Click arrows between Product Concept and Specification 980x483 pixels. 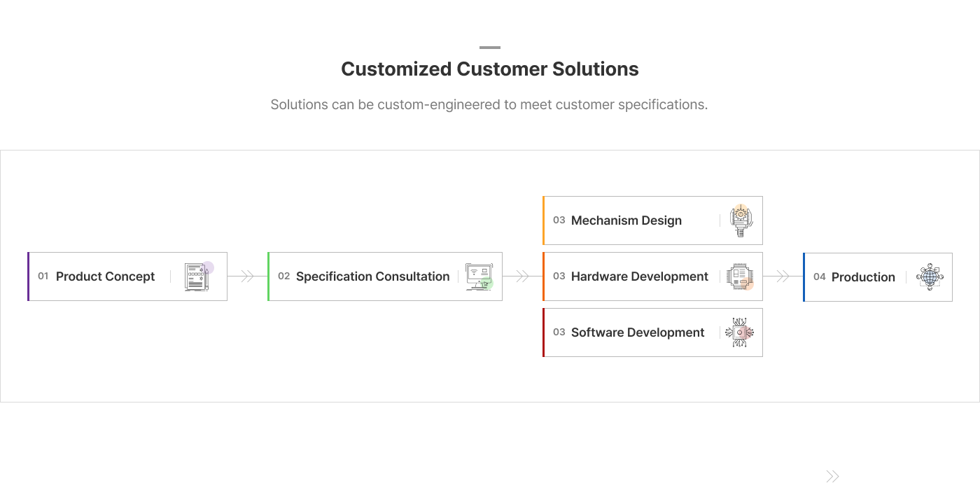[x=247, y=276]
